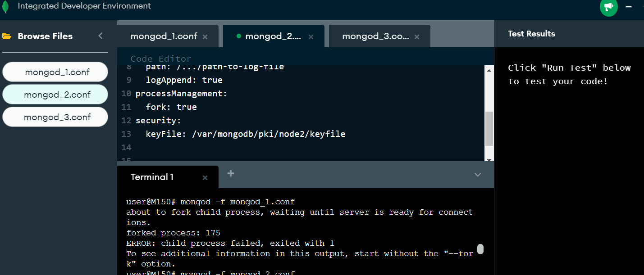Close the mongod_2.conf tab
The width and height of the screenshot is (644, 275).
point(311,37)
